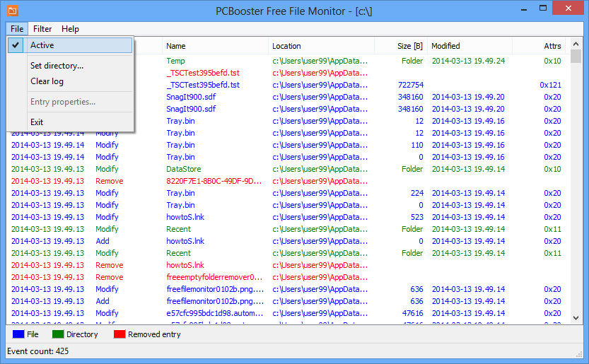
Task: Click Remove action in 8220F7E1 row
Action: 110,181
